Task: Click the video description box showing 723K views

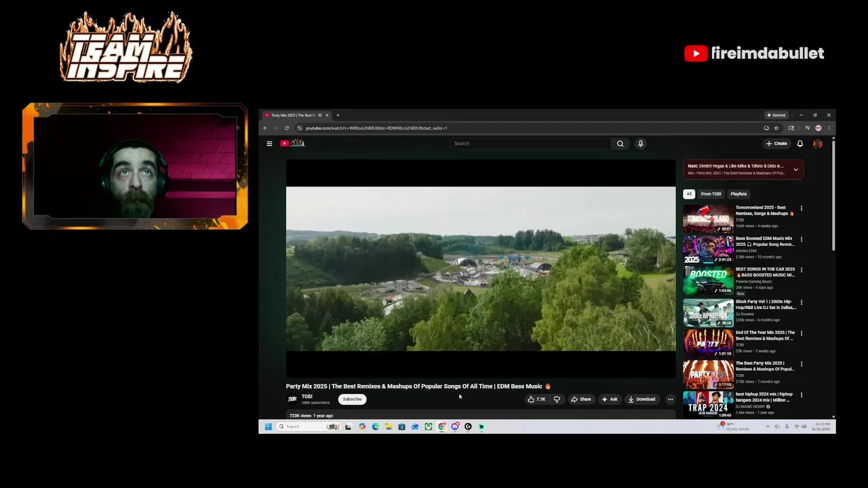Action: [x=481, y=415]
